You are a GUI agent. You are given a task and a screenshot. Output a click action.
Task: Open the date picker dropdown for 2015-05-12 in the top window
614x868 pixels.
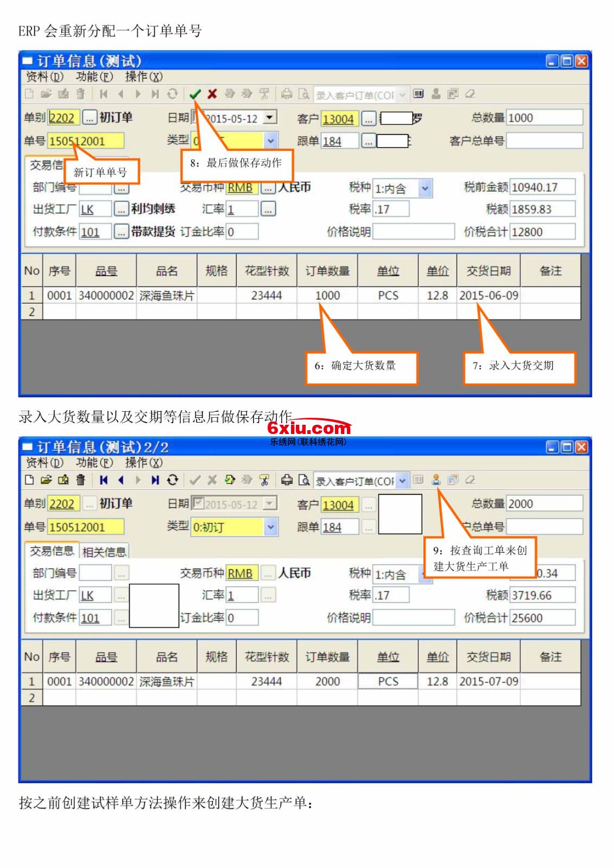[270, 117]
